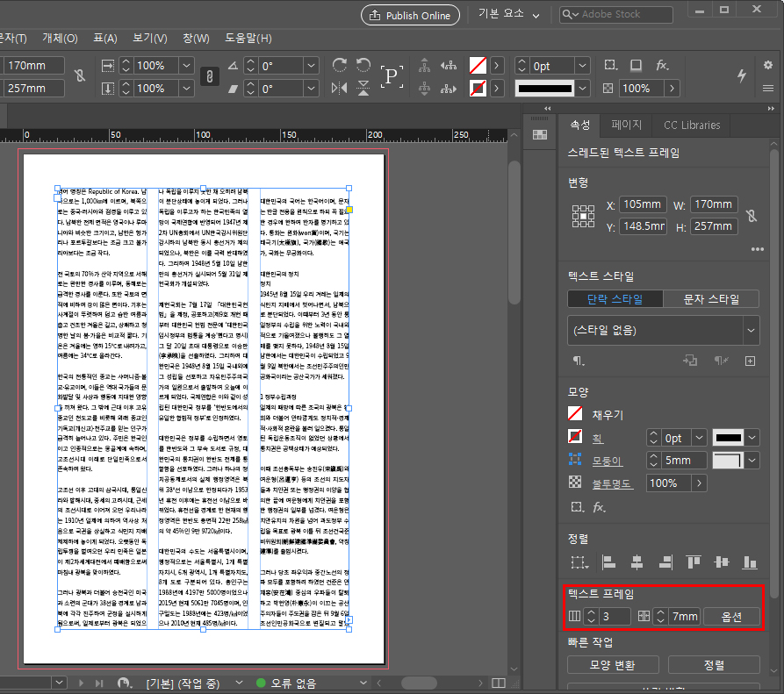Screen dimensions: 784x694
Task: Select the 문자 스타일 button
Action: coord(711,299)
